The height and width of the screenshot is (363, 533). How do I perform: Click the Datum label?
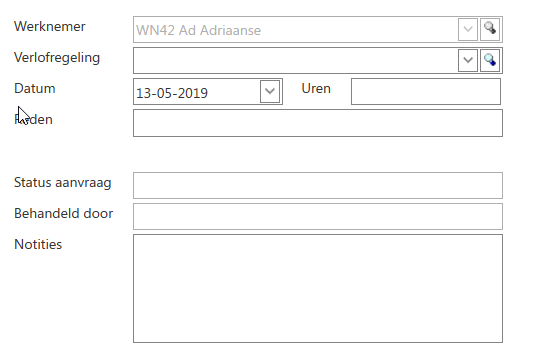35,88
